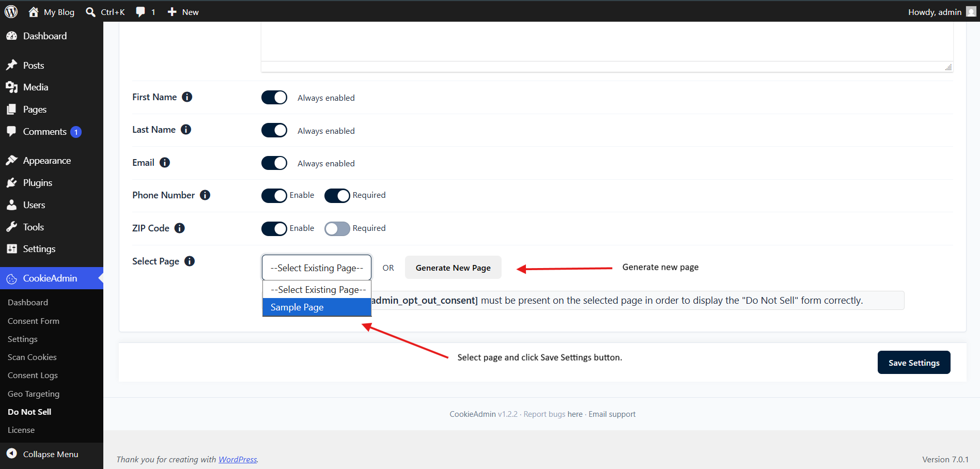Open My Blog home icon
980x469 pixels.
click(x=34, y=12)
